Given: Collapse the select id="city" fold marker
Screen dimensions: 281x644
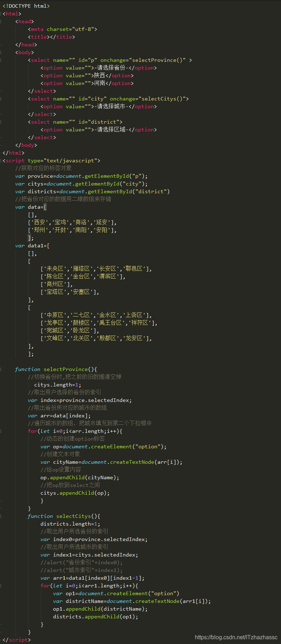Looking at the screenshot, I should pos(1,99).
